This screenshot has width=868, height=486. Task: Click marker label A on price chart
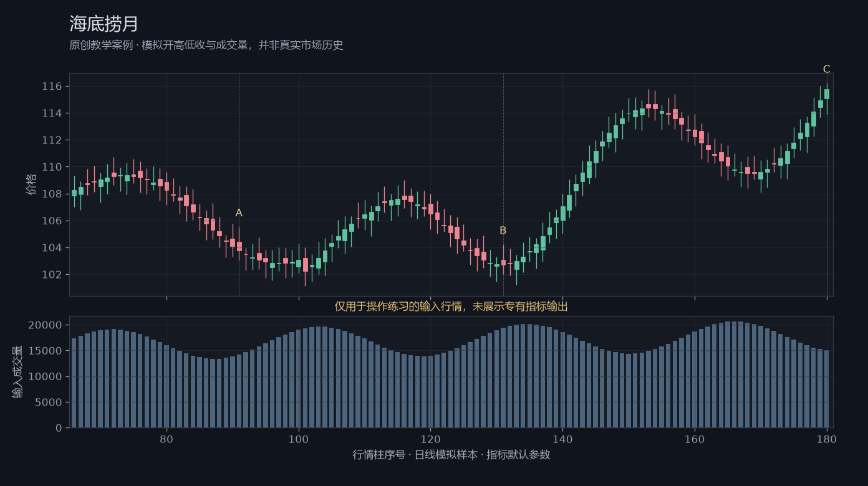[239, 213]
